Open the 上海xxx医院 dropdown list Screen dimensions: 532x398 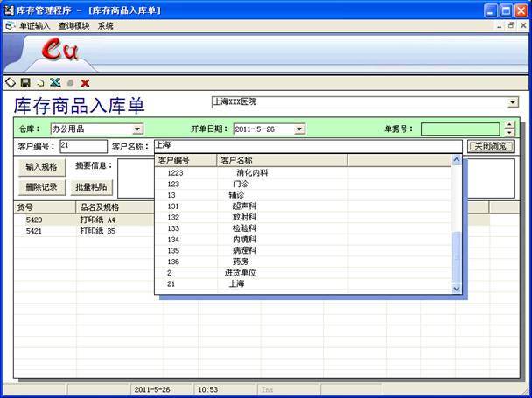pos(513,102)
